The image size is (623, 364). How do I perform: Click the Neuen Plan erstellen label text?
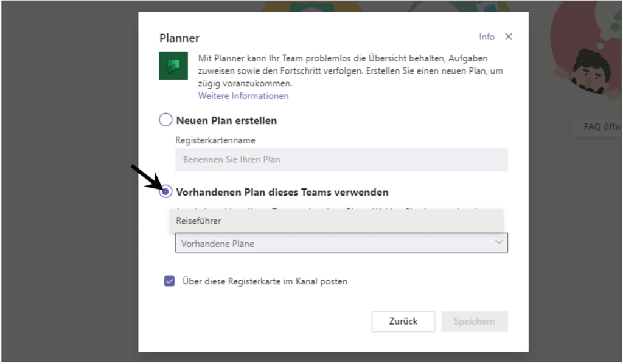[226, 120]
